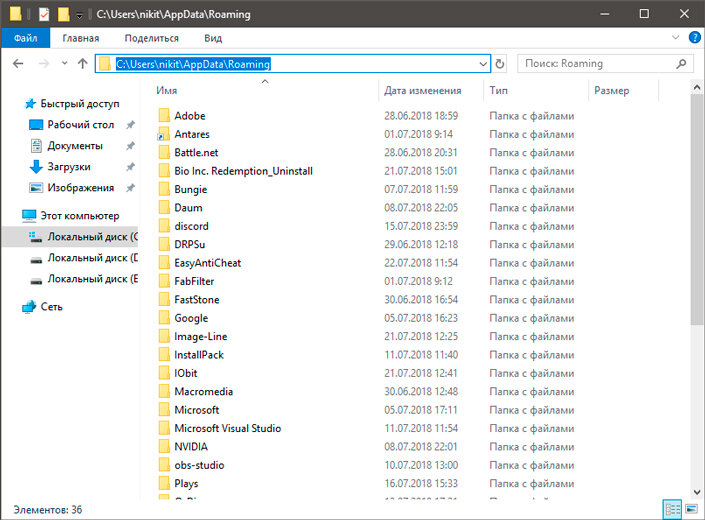Select the Google folder name

click(191, 318)
